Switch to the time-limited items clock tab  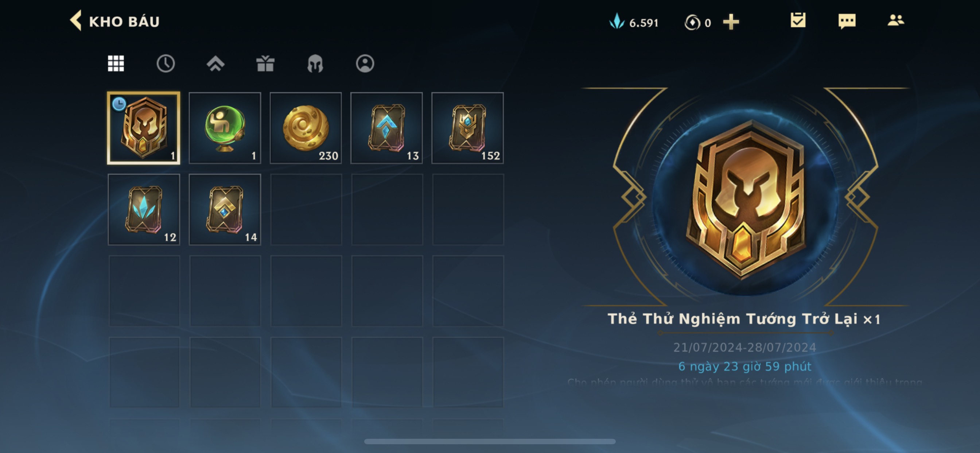click(166, 63)
